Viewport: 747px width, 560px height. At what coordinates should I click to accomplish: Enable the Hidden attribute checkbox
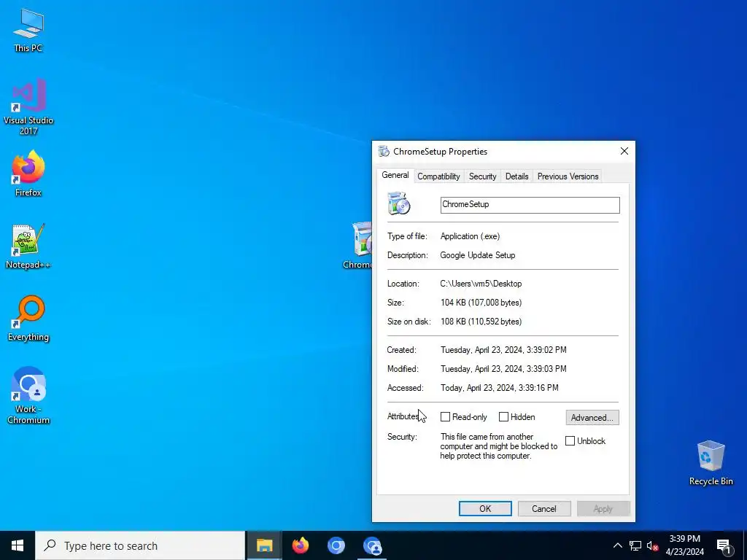[503, 416]
